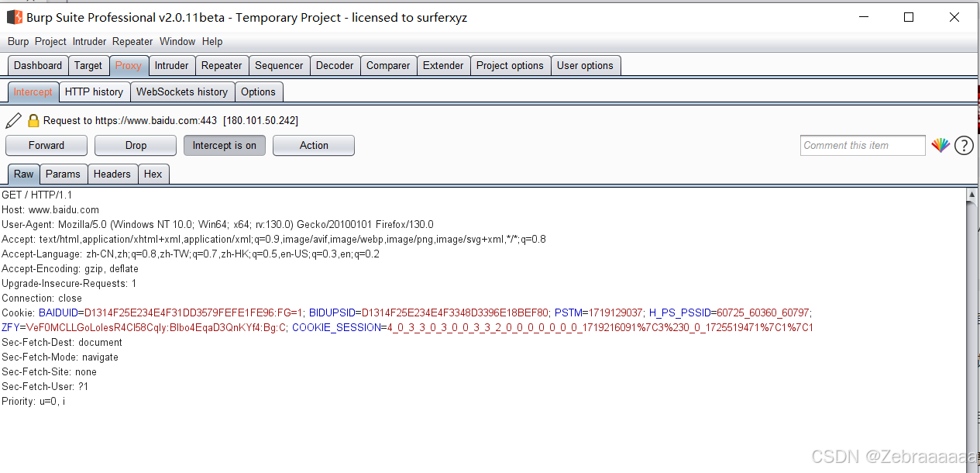Click the Accept-Encoding: gzip, deflate line
The image size is (980, 473).
[x=70, y=268]
